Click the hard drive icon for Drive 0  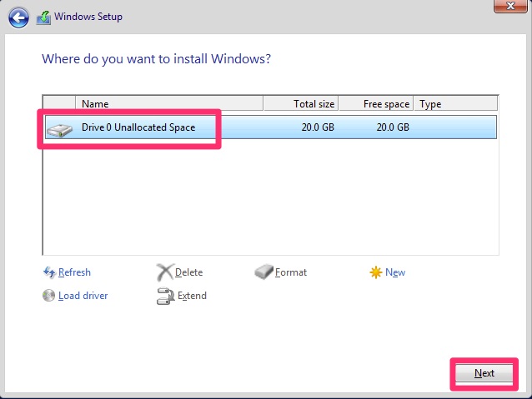pyautogui.click(x=60, y=130)
